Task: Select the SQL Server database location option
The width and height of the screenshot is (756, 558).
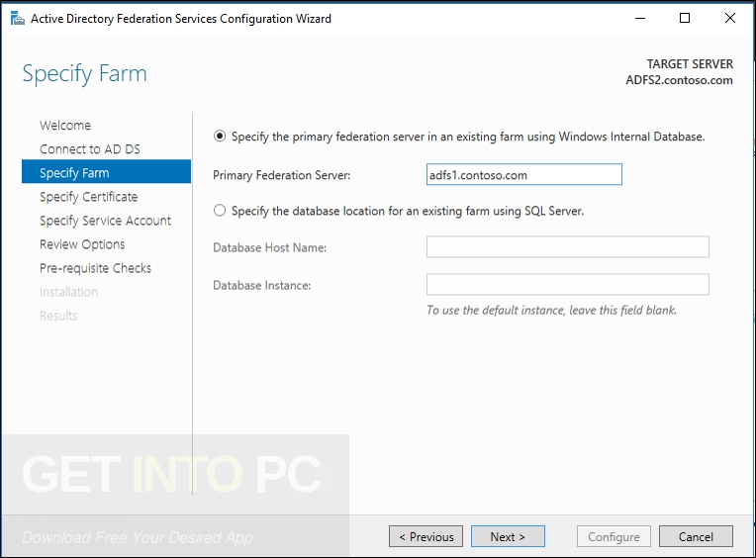Action: (x=220, y=211)
